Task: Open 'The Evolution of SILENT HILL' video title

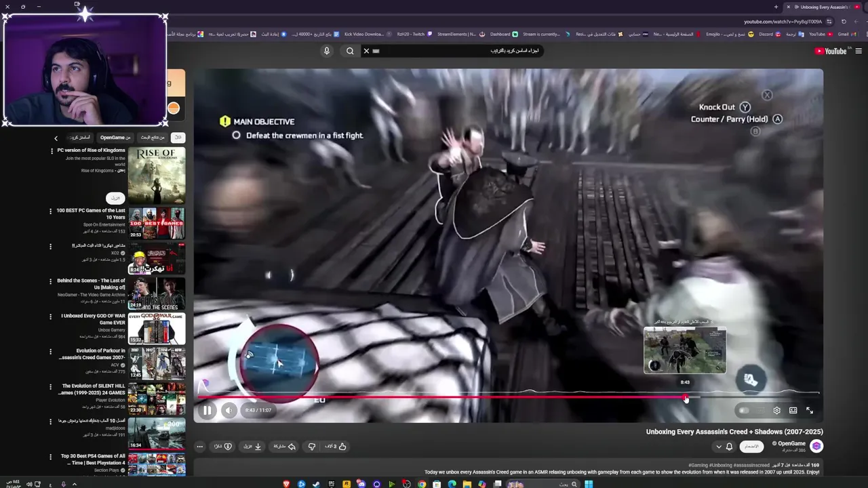Action: click(91, 389)
